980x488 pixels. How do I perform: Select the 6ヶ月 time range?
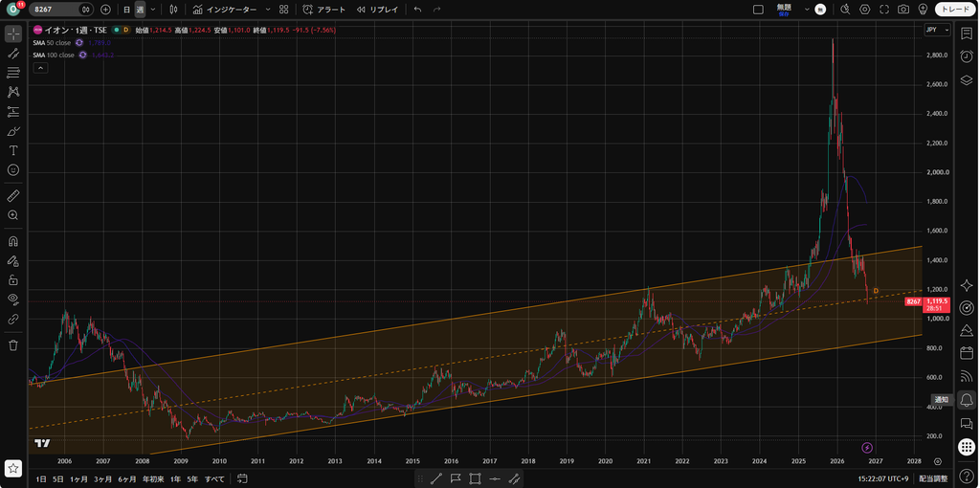127,479
